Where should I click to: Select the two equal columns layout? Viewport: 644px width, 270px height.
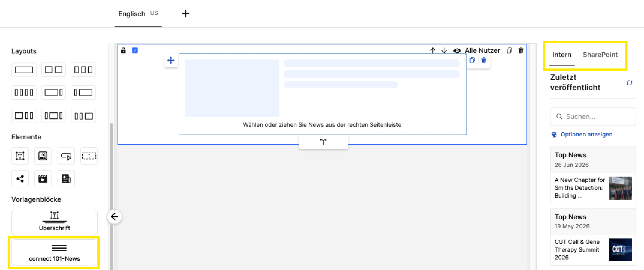pyautogui.click(x=54, y=70)
